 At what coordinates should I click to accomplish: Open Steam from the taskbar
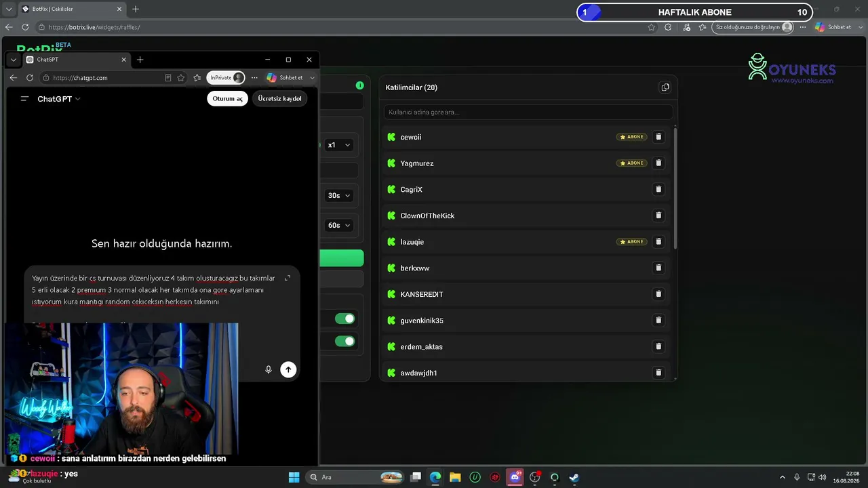coord(574,477)
